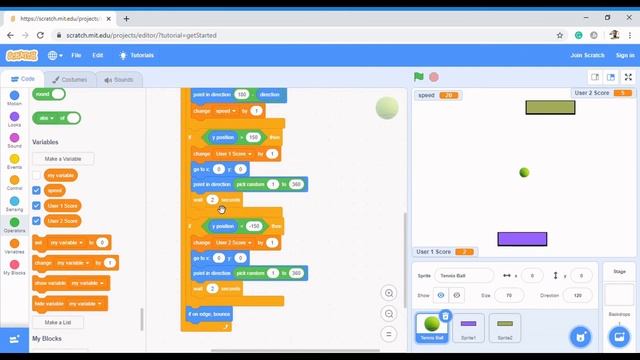Click the sprite Direction input field
The image size is (640, 360).
(x=578, y=295)
